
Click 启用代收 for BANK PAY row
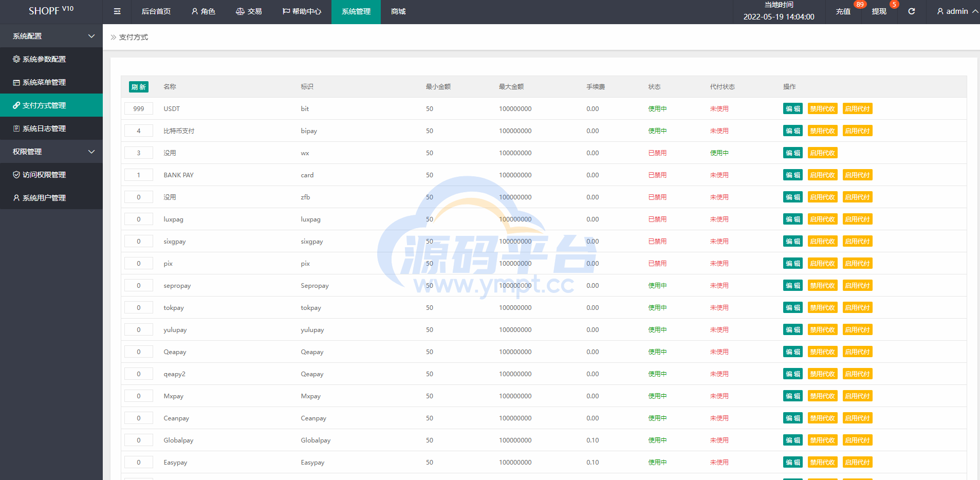(x=823, y=175)
